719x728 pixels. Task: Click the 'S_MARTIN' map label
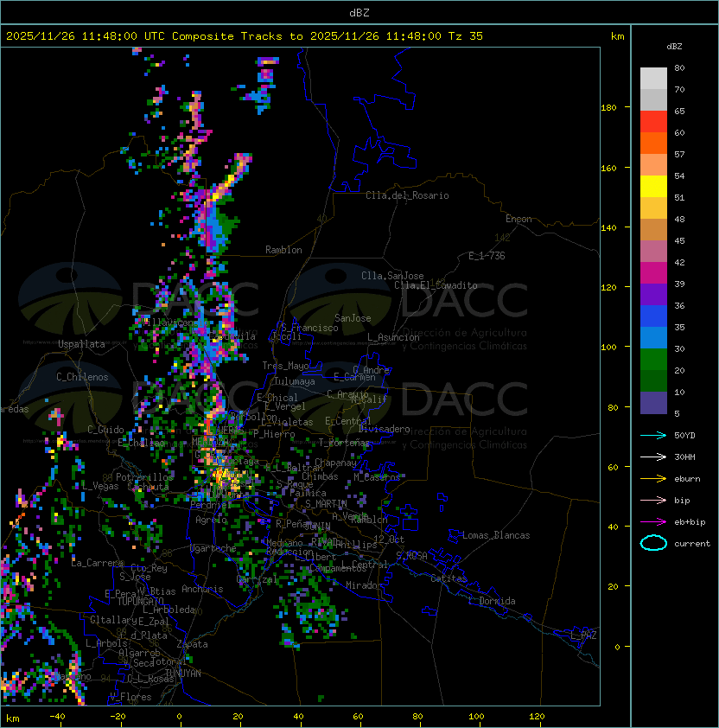pyautogui.click(x=326, y=504)
